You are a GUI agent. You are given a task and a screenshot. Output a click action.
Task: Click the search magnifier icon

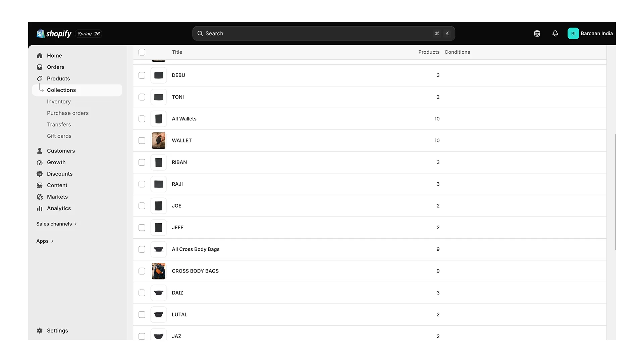tap(200, 34)
